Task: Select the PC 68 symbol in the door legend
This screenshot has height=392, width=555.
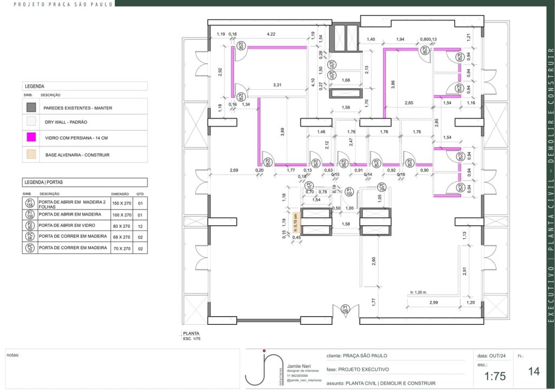Action: (x=30, y=237)
